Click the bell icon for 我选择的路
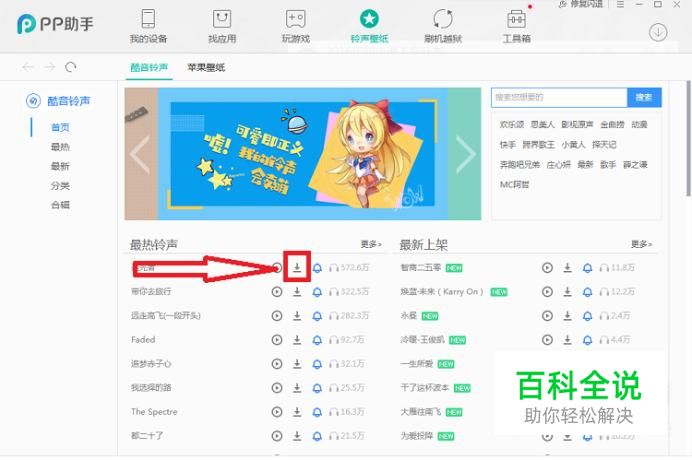This screenshot has height=460, width=692. (317, 388)
